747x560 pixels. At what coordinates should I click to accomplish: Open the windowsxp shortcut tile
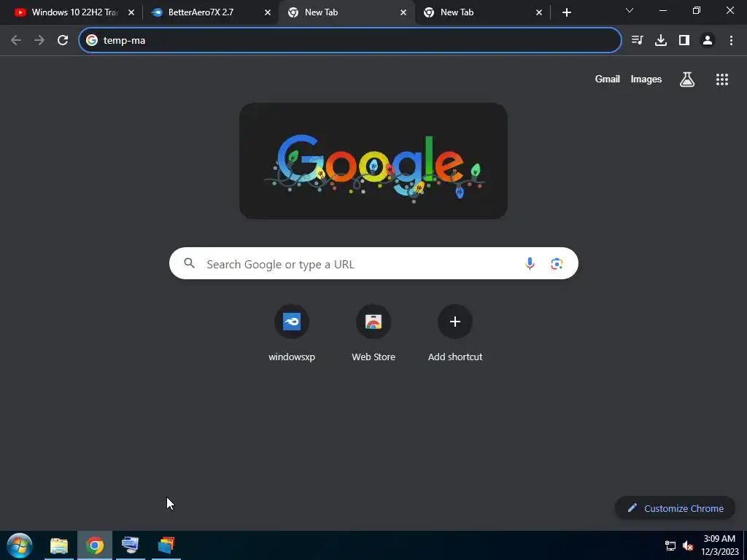click(x=292, y=333)
